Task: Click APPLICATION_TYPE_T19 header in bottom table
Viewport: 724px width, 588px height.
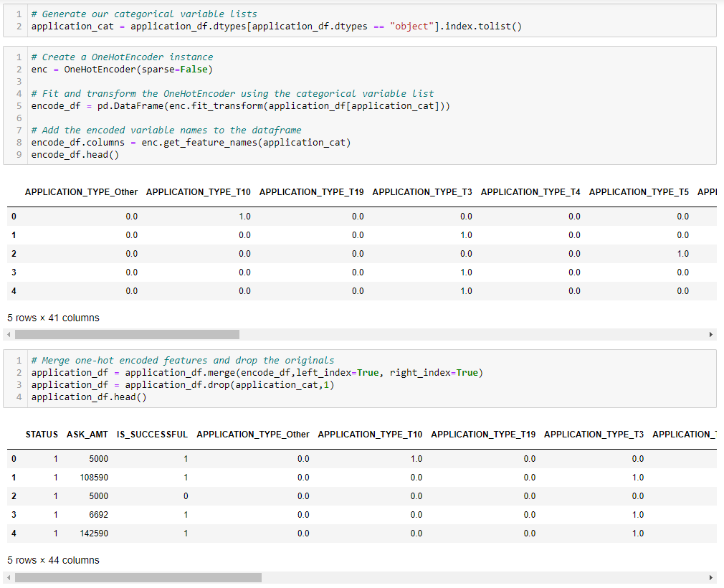Action: 483,435
